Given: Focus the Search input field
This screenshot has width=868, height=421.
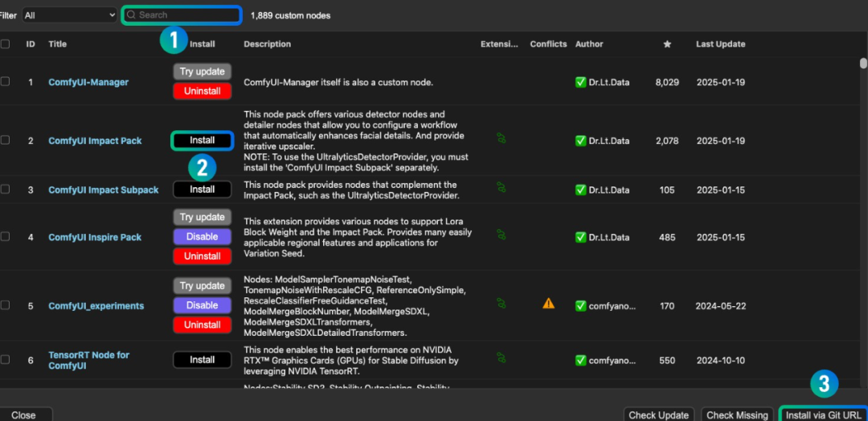Looking at the screenshot, I should pos(182,15).
